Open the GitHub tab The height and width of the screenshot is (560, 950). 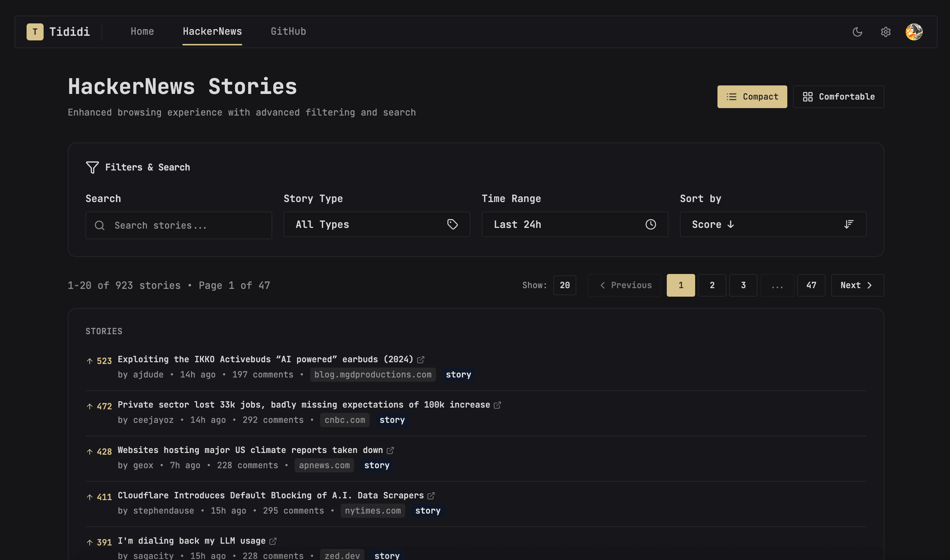pos(288,31)
